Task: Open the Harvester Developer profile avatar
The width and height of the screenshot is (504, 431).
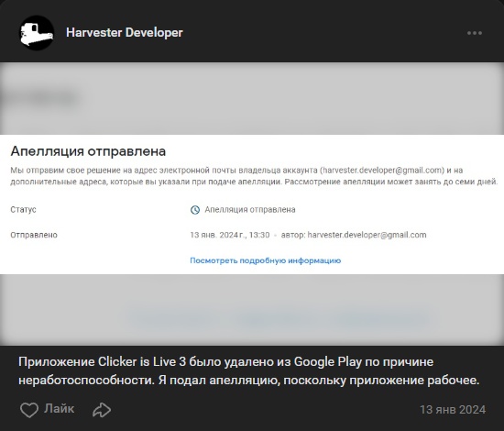Action: point(37,33)
